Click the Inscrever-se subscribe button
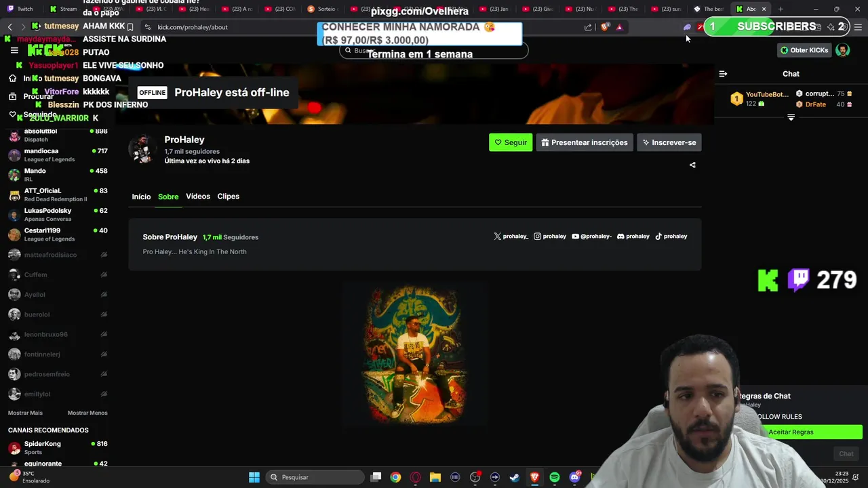868x488 pixels. click(669, 142)
